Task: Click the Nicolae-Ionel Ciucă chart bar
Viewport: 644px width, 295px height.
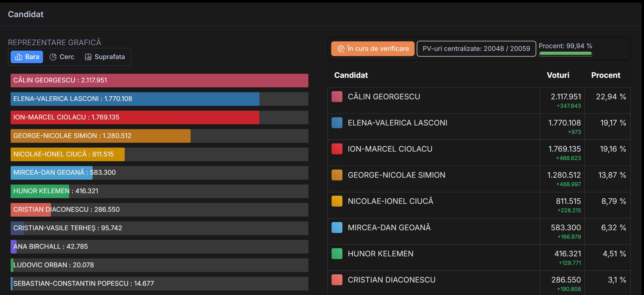Action: (68, 154)
